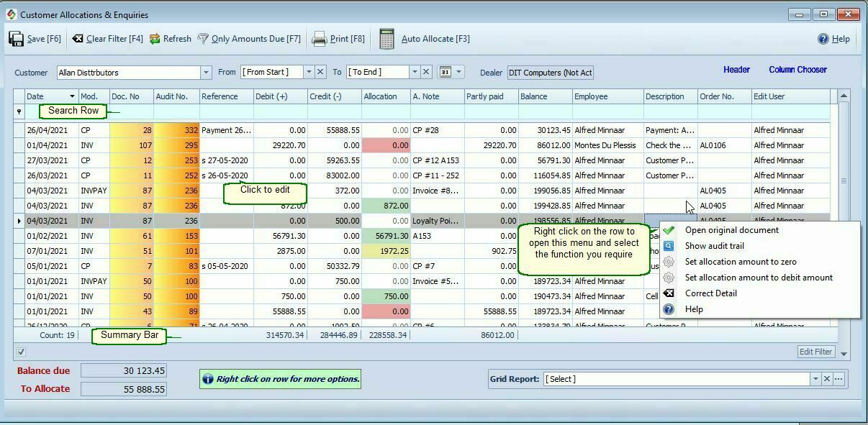The image size is (868, 425).
Task: Click the Grid Report ellipsis button
Action: pyautogui.click(x=838, y=379)
